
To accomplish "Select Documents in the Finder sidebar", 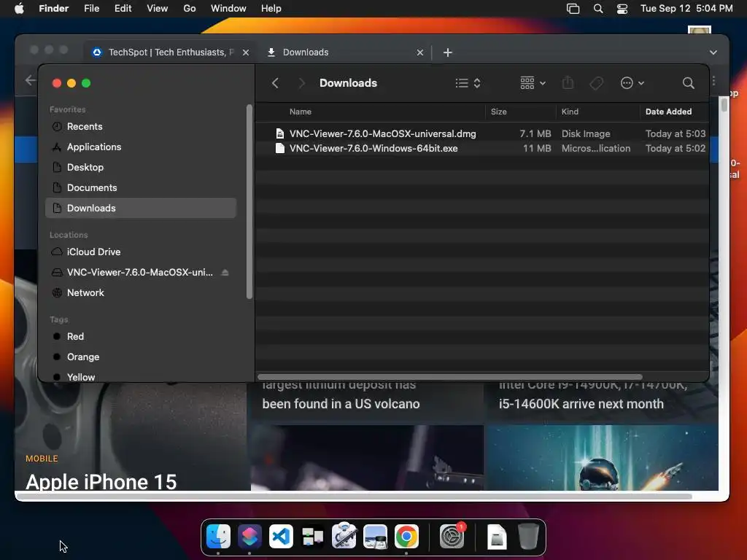I will pyautogui.click(x=141, y=188).
